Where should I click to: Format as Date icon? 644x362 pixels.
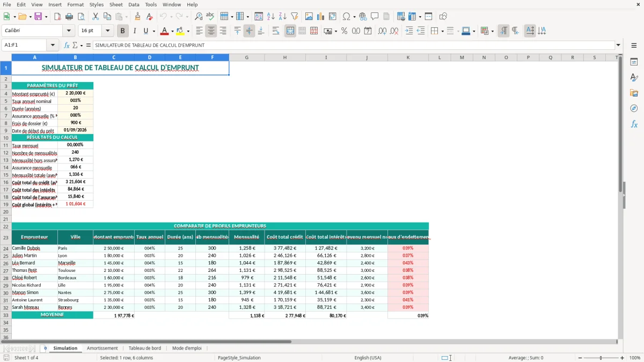tap(368, 31)
